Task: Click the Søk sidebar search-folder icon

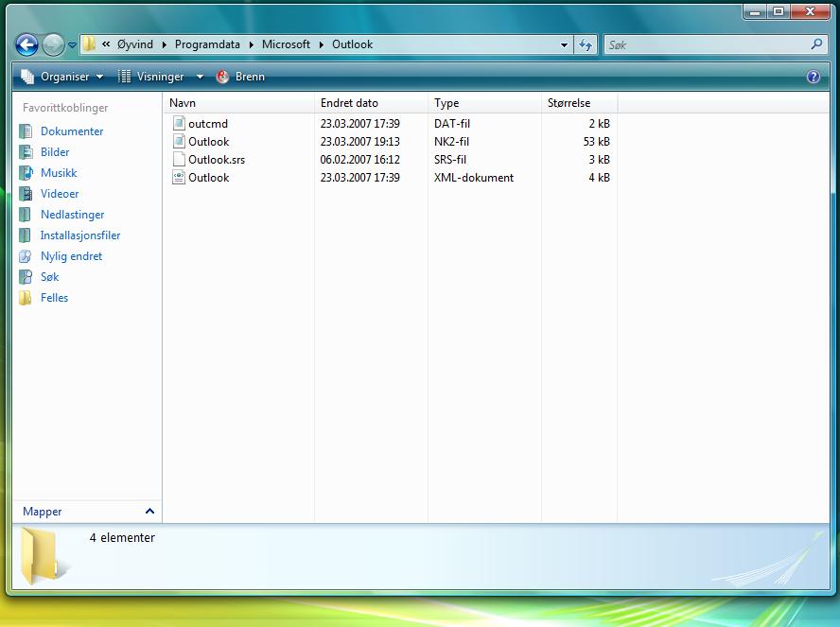Action: coord(26,277)
